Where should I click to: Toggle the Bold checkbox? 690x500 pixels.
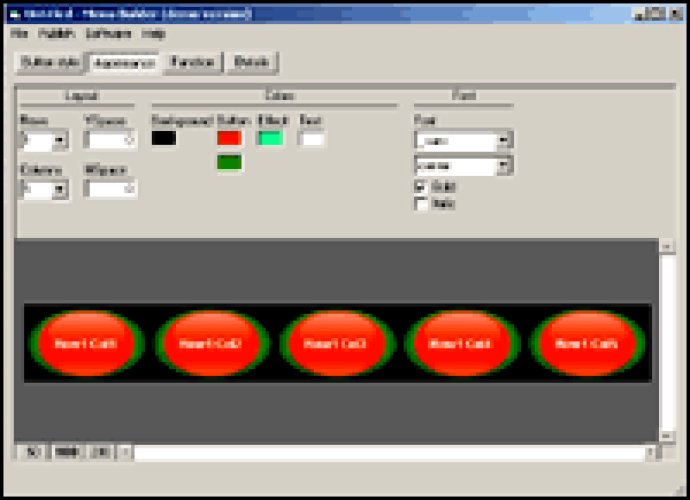421,188
